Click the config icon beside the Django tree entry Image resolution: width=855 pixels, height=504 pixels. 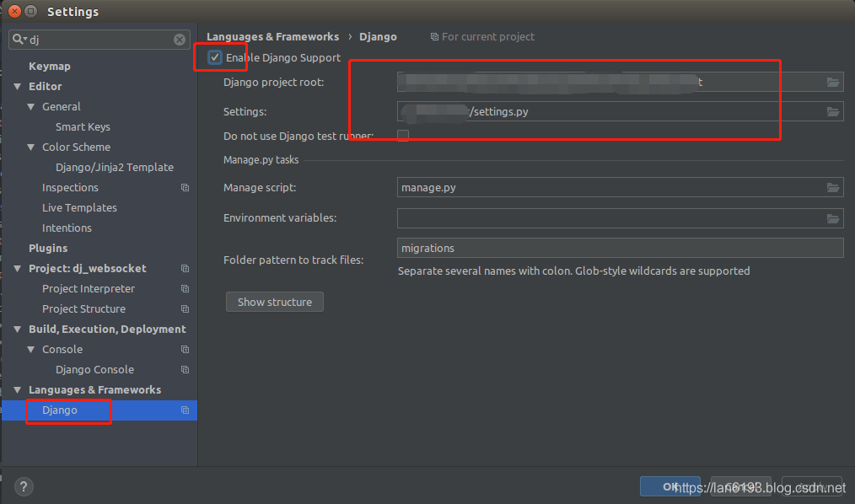pos(183,410)
